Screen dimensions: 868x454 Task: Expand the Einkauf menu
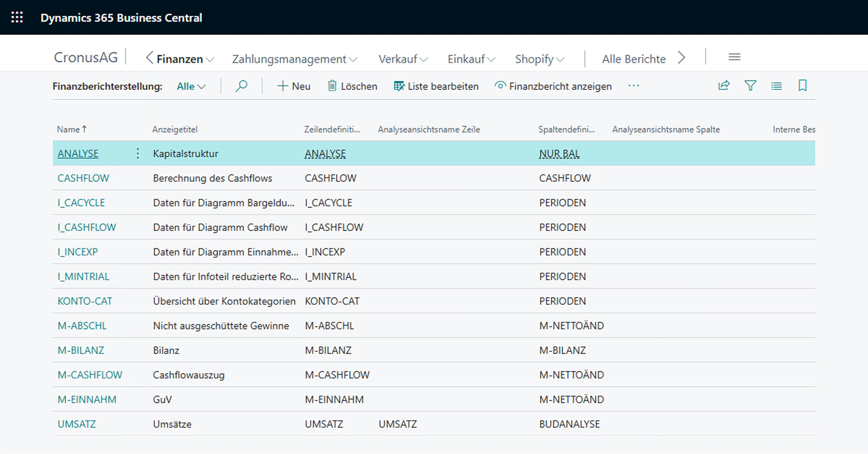[472, 59]
